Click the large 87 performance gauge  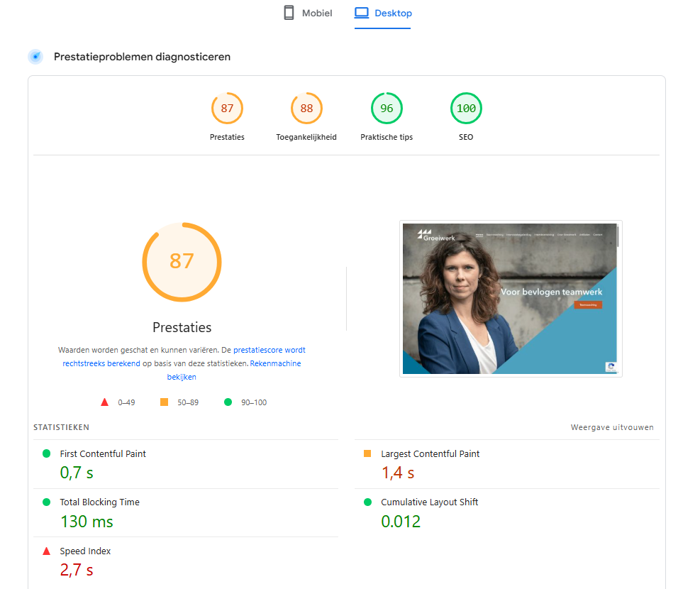(182, 261)
